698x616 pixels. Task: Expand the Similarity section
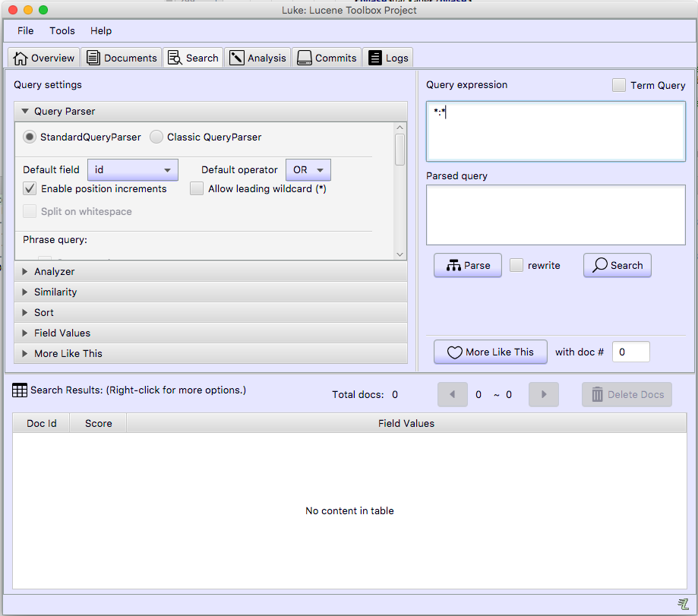pyautogui.click(x=210, y=292)
